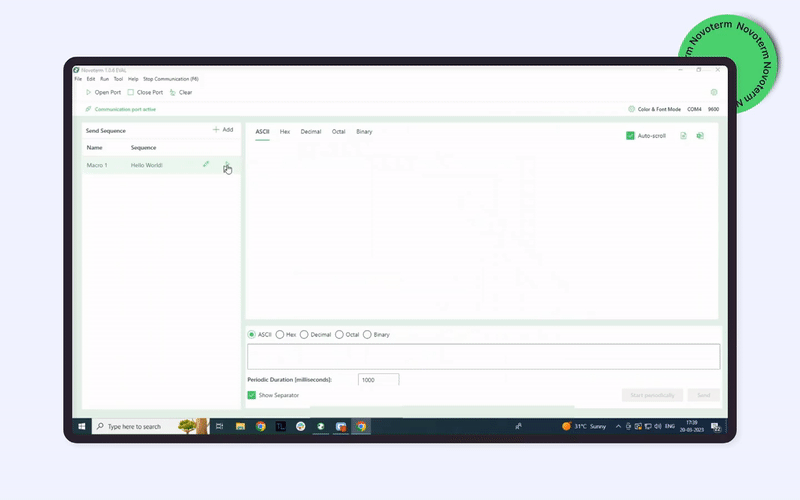The height and width of the screenshot is (500, 800).
Task: Select the Hex input radio button
Action: (x=280, y=334)
